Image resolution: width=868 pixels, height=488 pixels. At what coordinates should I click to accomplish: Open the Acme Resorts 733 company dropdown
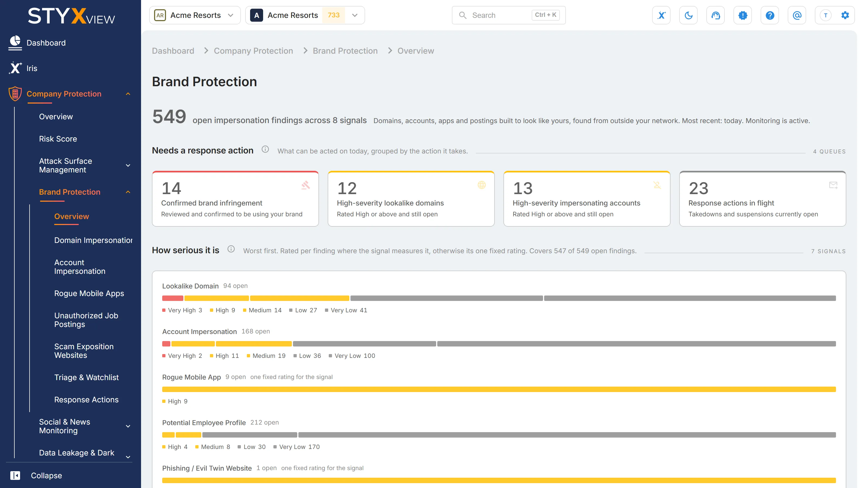305,15
